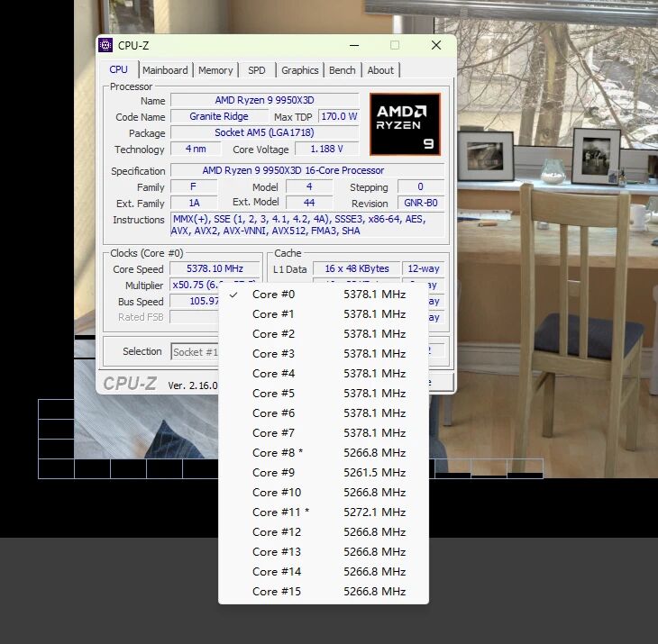Pick starred Core #11 at 5272.1 MHz

click(x=324, y=512)
